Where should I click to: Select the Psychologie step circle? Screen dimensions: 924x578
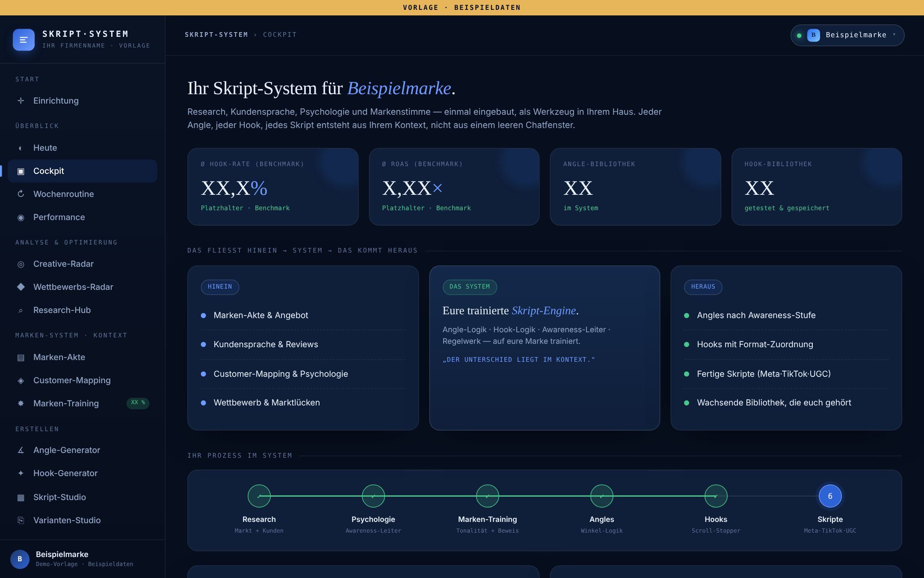tap(373, 496)
